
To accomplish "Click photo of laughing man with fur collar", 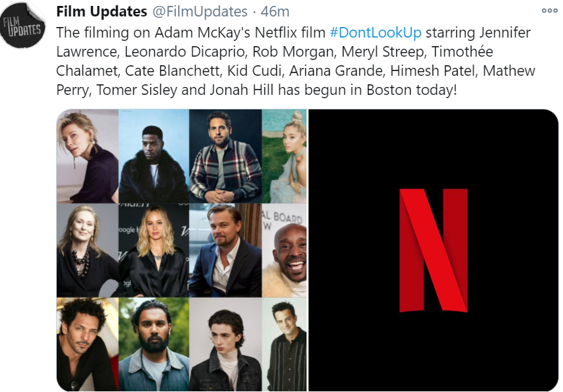I will [284, 250].
